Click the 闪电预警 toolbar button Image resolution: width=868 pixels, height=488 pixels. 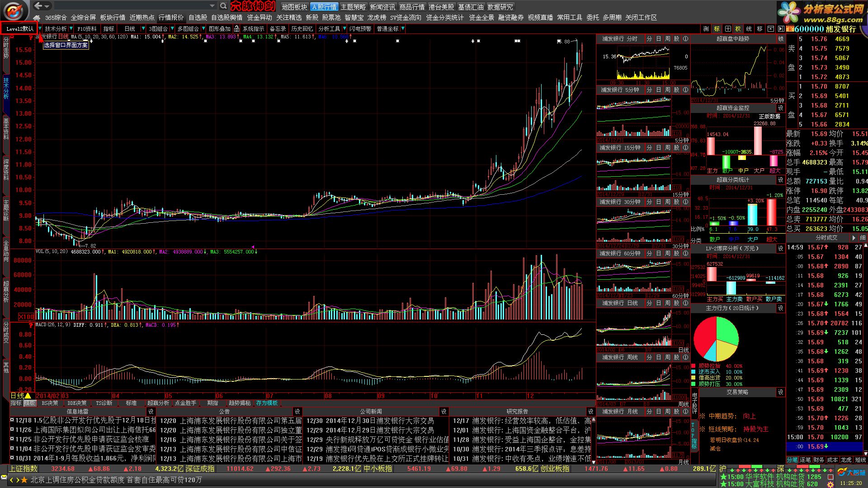click(360, 28)
